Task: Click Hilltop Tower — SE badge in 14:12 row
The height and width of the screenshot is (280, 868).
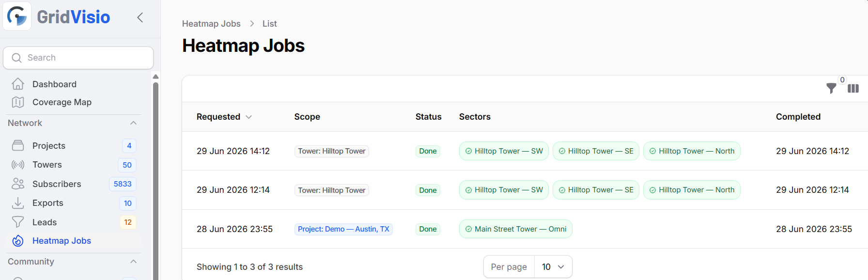Action: (x=596, y=151)
